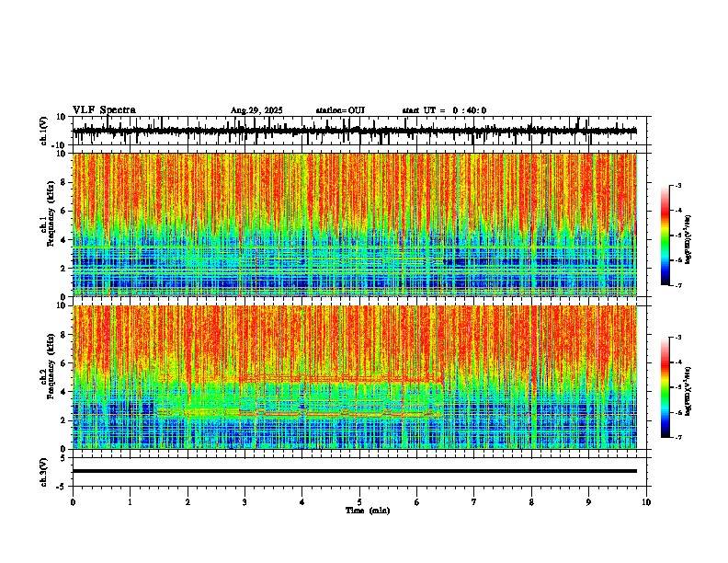
Task: Click the ch.3 thick black voltage line
Action: [x=355, y=471]
